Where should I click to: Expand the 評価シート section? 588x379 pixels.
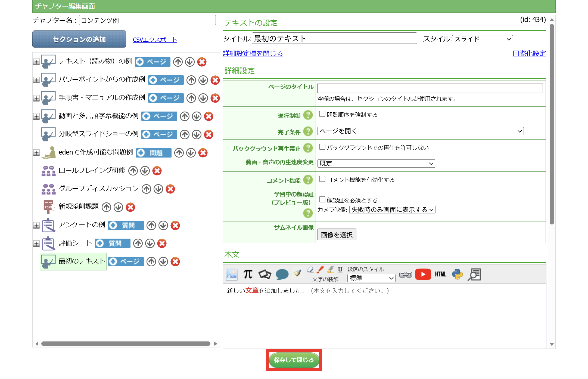(x=36, y=244)
